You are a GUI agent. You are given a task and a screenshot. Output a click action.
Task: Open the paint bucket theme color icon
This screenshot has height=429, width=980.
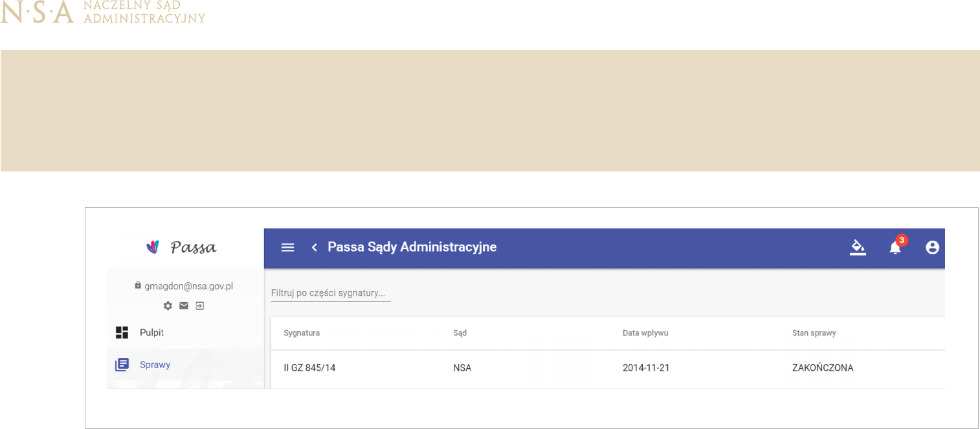858,247
